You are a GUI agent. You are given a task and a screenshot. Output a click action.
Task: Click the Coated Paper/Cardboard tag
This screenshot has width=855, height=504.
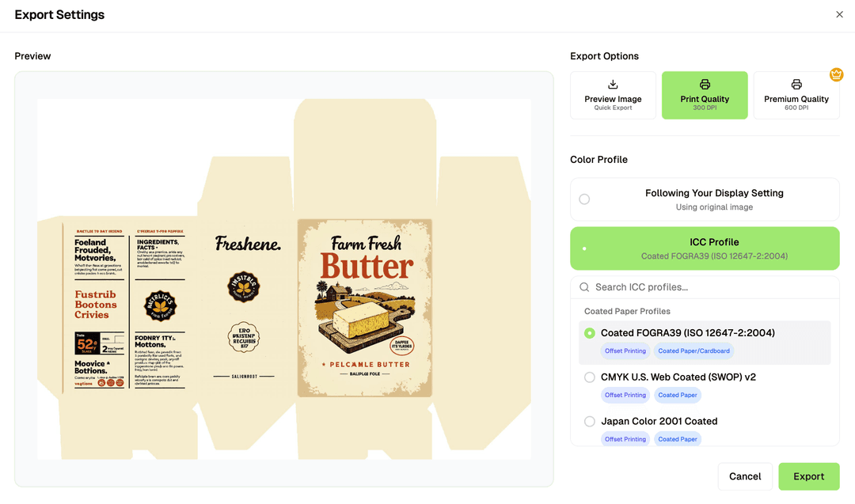[x=693, y=351]
